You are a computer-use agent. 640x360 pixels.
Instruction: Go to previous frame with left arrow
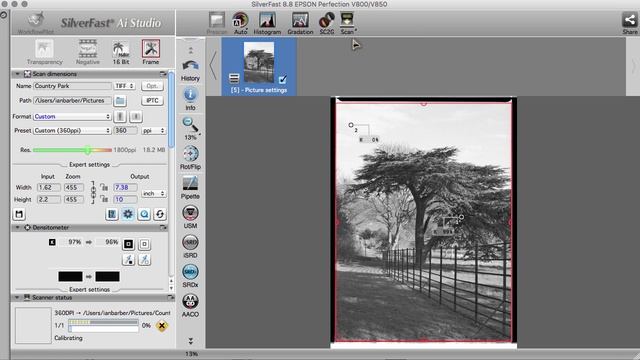tap(213, 65)
